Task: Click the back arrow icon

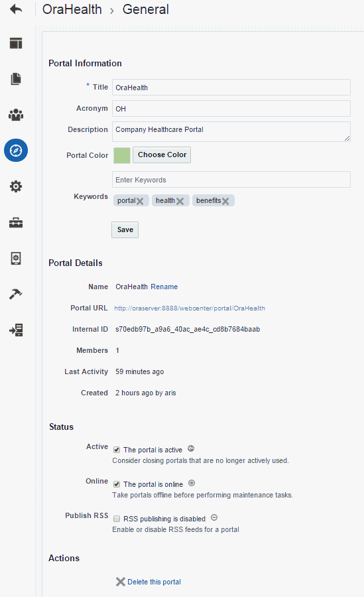Action: [16, 9]
